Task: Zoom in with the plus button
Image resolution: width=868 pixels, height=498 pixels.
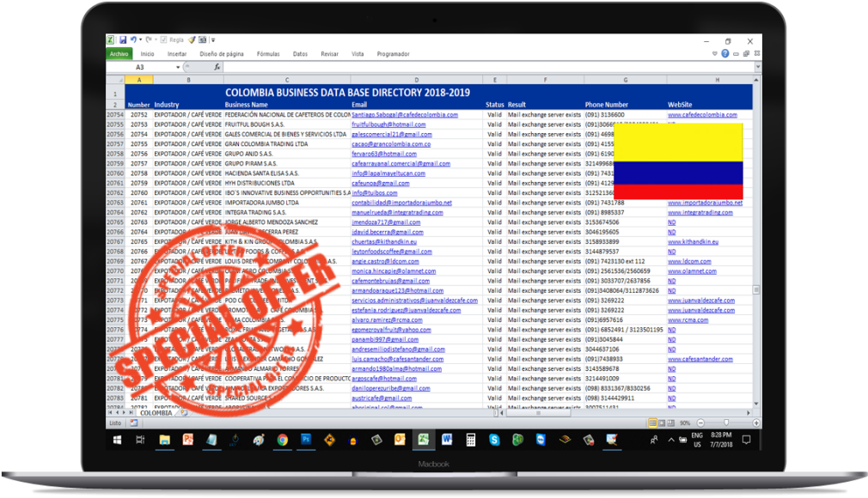Action: (x=756, y=422)
